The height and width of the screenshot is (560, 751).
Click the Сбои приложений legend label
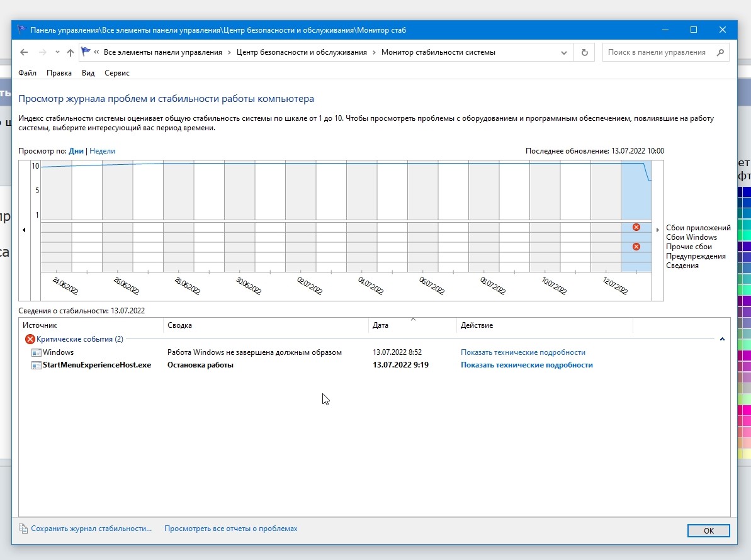(x=698, y=228)
